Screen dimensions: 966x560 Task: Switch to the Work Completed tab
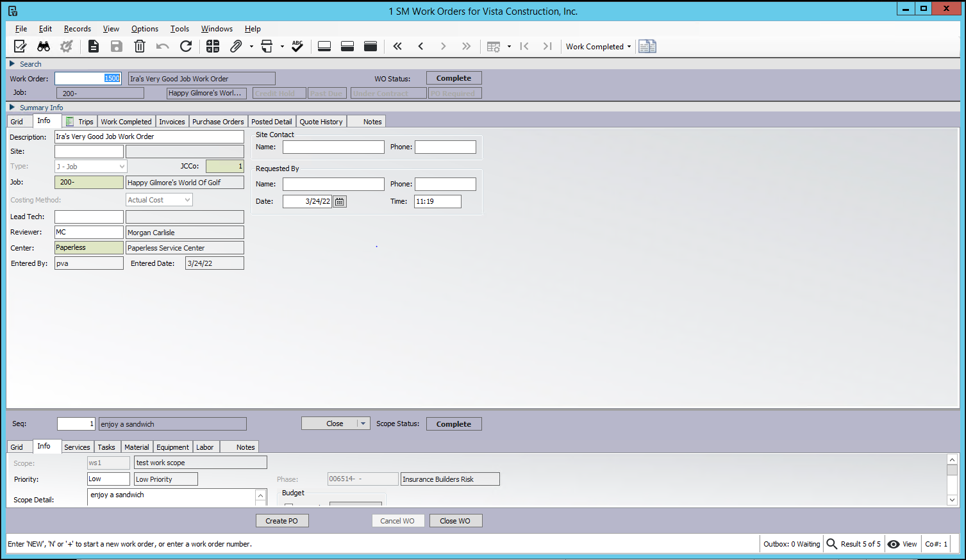(126, 122)
